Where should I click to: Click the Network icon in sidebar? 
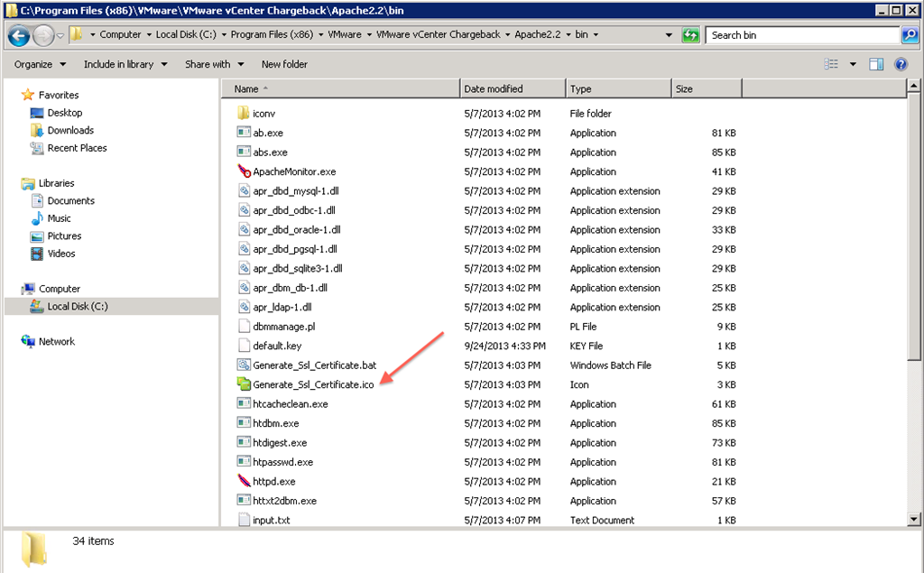[x=28, y=341]
